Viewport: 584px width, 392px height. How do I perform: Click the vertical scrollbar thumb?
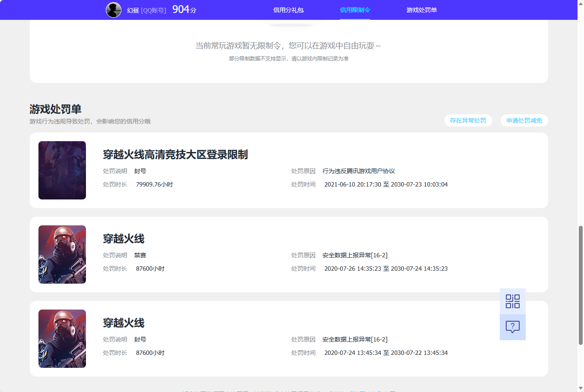click(581, 285)
